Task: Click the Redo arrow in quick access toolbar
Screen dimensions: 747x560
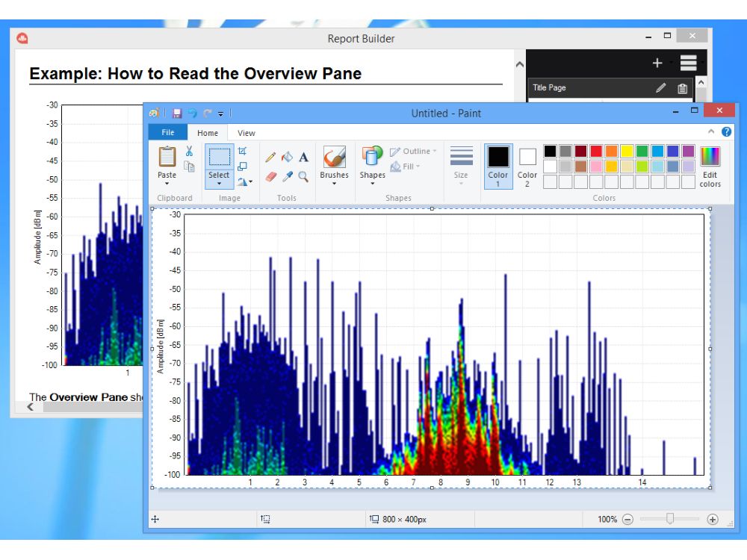Action: pyautogui.click(x=207, y=113)
